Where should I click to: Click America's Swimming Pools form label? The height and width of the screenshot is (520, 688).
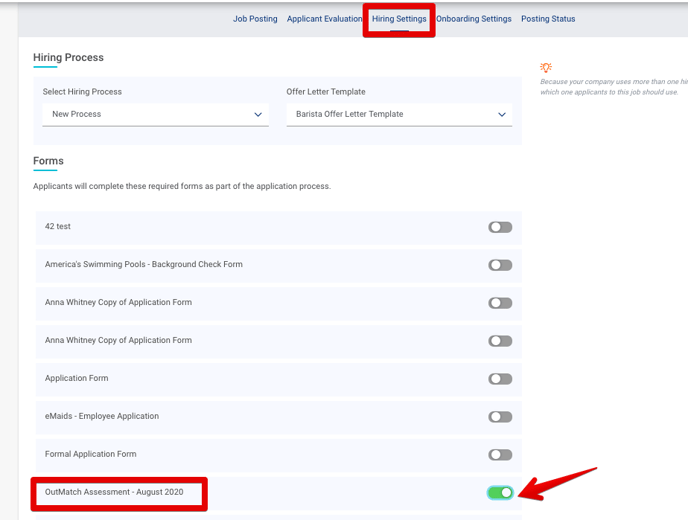[x=143, y=264]
